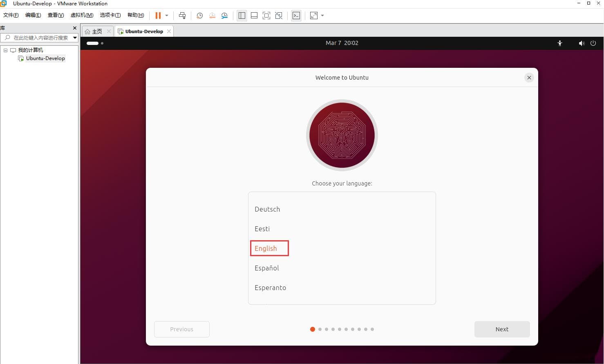Click the magnifier icon in library search
Screen dimensions: 604x364
pos(7,38)
